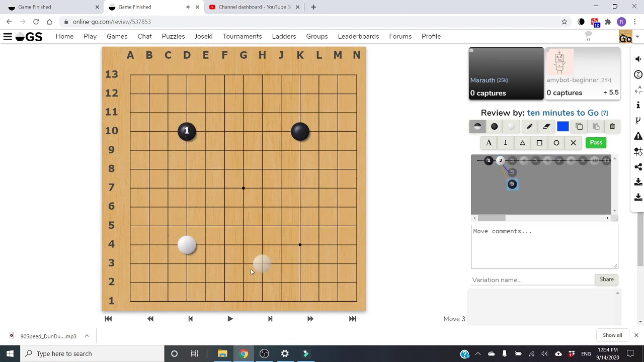Select triangle marker tool

click(x=522, y=143)
